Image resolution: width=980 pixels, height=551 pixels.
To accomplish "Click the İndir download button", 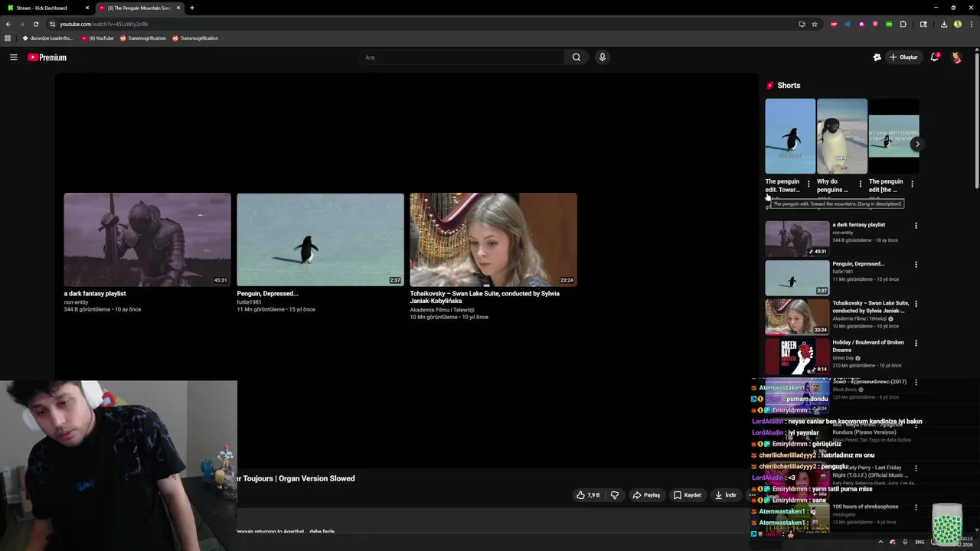I will [x=726, y=495].
